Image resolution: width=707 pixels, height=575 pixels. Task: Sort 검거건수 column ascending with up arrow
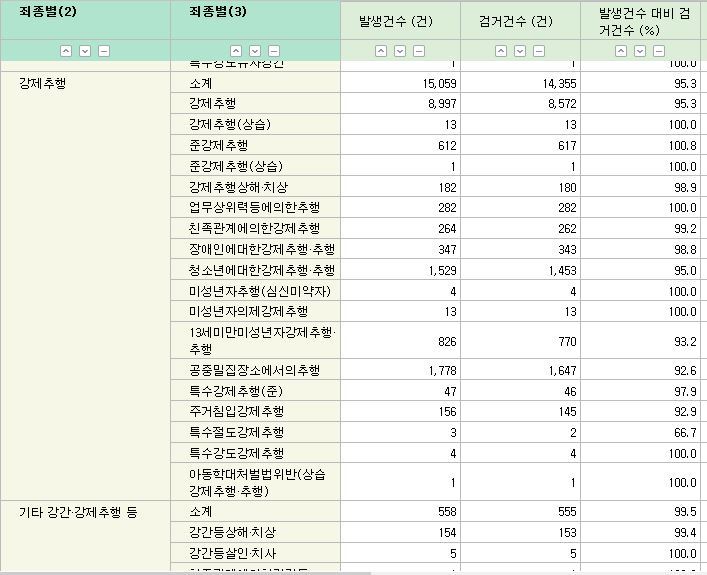pos(501,51)
